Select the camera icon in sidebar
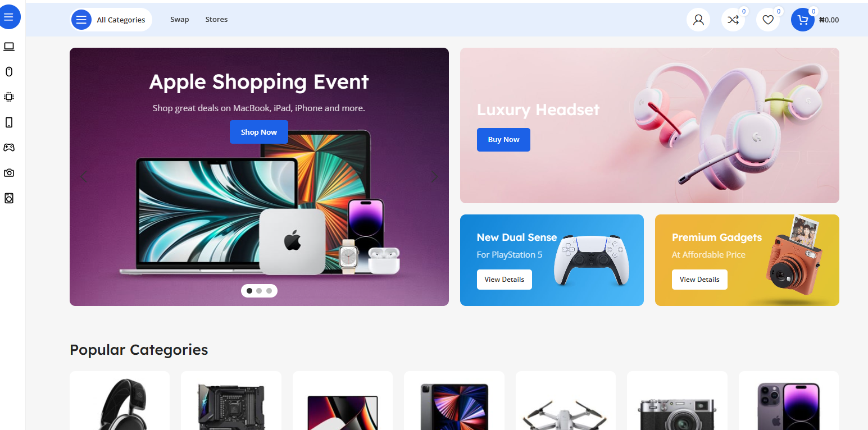Viewport: 868px width, 430px height. pyautogui.click(x=9, y=173)
